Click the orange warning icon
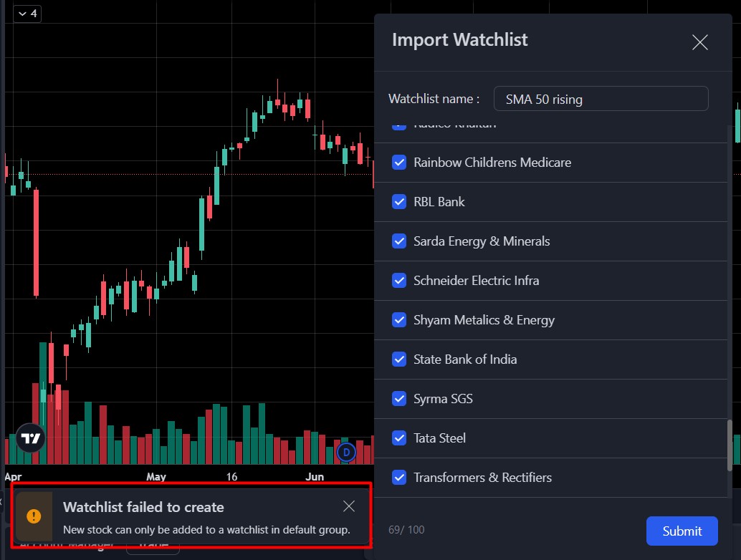741x560 pixels. (34, 516)
